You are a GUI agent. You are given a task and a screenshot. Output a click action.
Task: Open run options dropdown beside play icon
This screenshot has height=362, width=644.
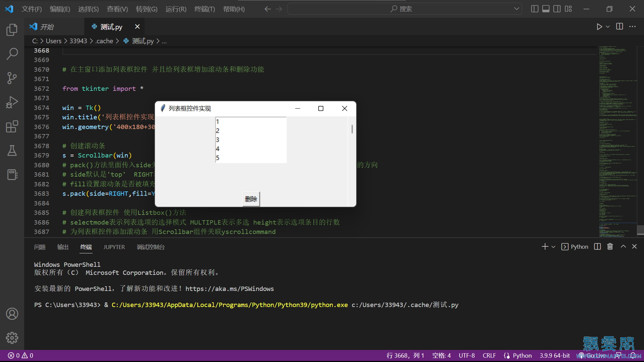click(x=608, y=26)
